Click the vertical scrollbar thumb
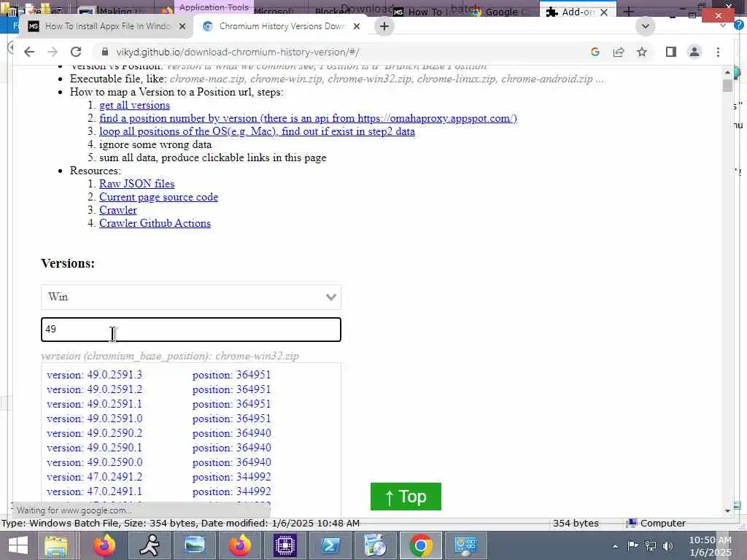This screenshot has height=560, width=747. (727, 86)
